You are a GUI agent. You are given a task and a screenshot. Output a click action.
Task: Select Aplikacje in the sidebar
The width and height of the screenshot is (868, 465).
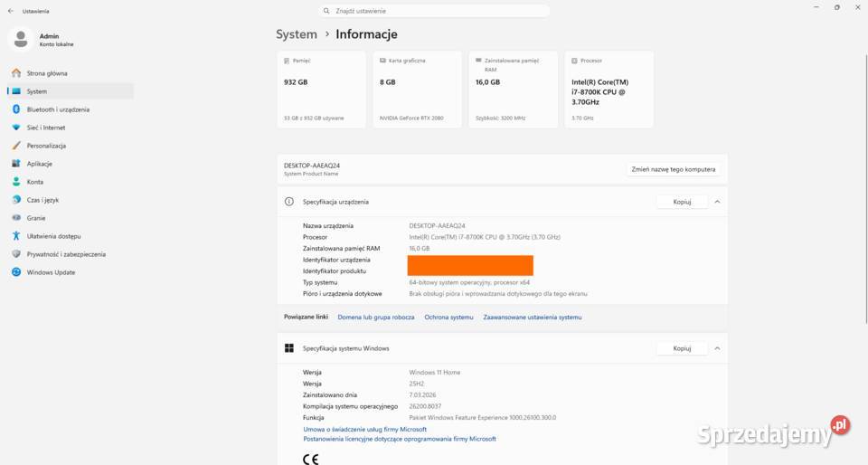71,164
